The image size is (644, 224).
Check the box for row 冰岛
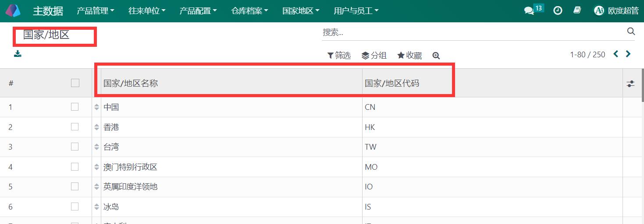(75, 206)
